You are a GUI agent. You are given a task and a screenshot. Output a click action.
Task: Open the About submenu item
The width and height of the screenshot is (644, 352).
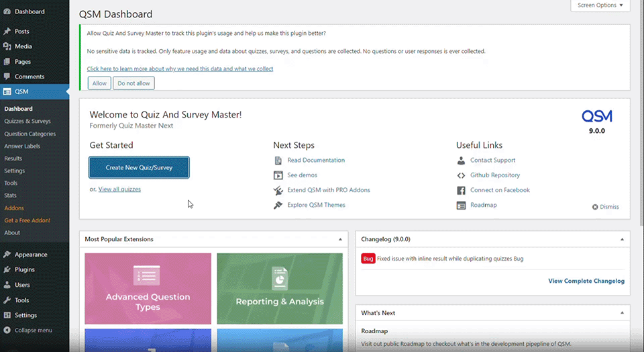pos(12,232)
